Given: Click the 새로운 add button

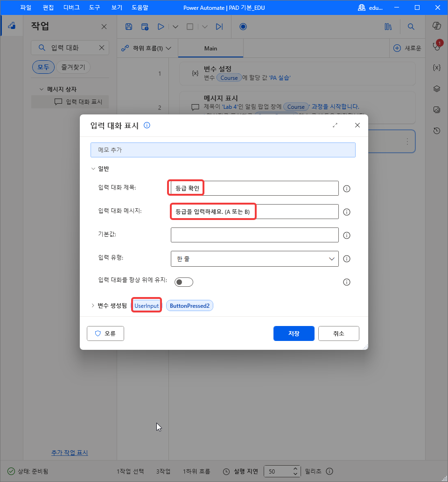Looking at the screenshot, I should pos(407,48).
